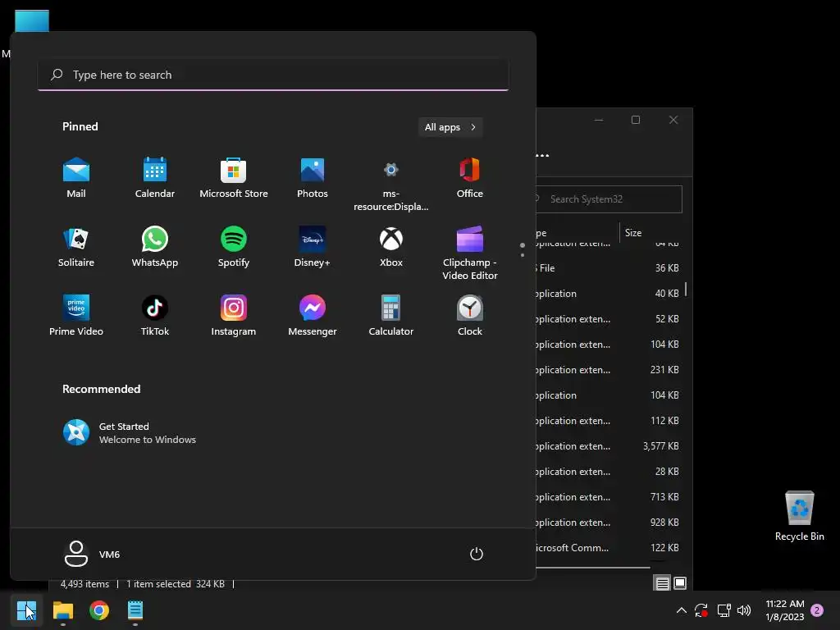Open Google Chrome from the taskbar
Screen dimensions: 840x630
[99, 610]
